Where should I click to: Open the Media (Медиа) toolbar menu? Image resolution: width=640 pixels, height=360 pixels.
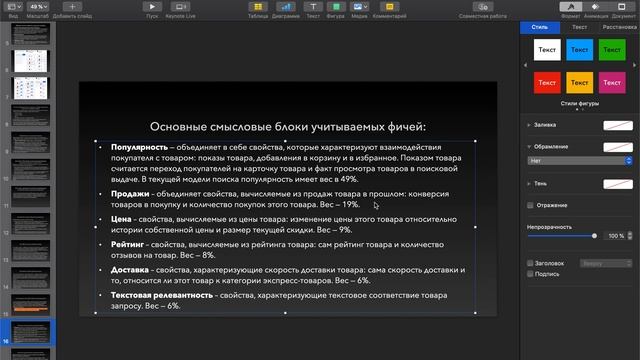coord(359,7)
